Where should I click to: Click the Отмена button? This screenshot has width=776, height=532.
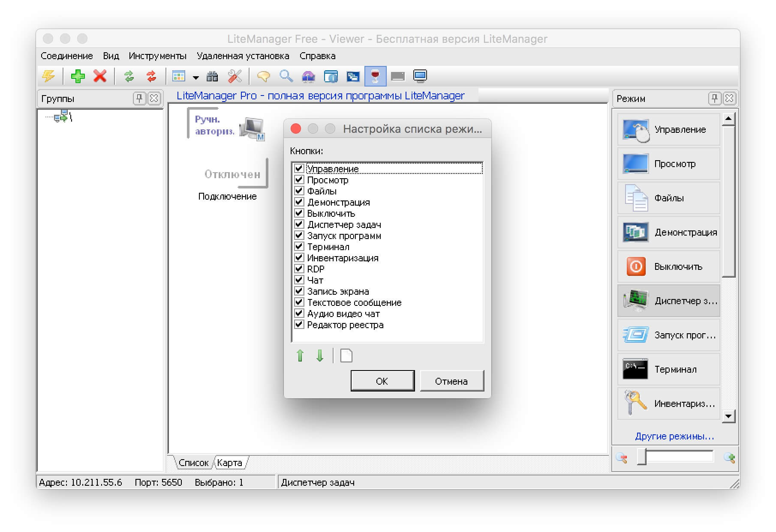tap(452, 381)
